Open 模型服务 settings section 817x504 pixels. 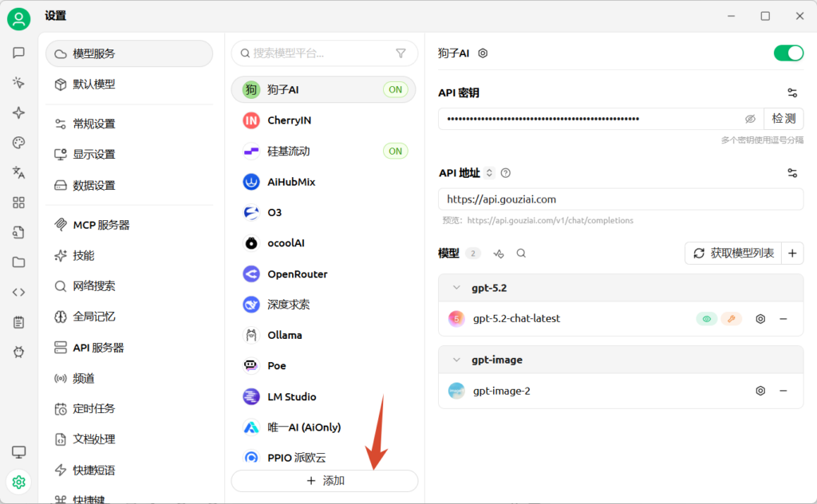pyautogui.click(x=129, y=53)
